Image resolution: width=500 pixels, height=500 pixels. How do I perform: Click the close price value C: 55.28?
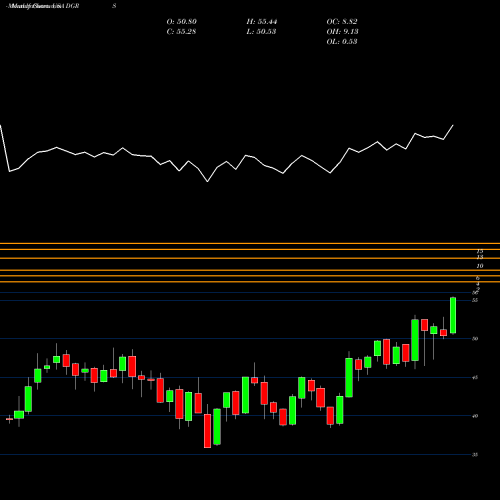pos(181,32)
